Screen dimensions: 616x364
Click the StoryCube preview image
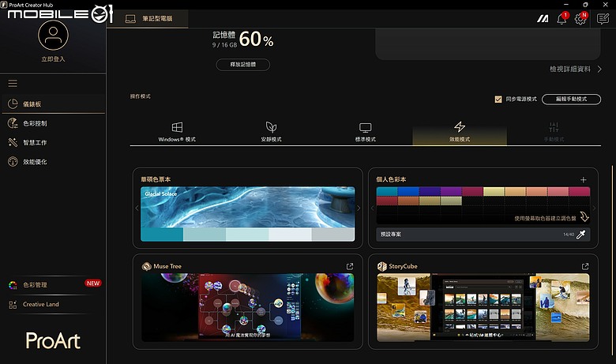pyautogui.click(x=483, y=307)
